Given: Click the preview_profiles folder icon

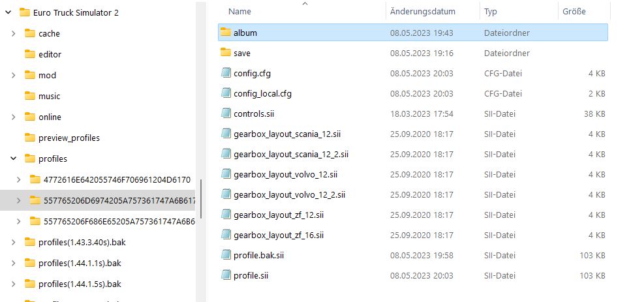Looking at the screenshot, I should pos(30,138).
